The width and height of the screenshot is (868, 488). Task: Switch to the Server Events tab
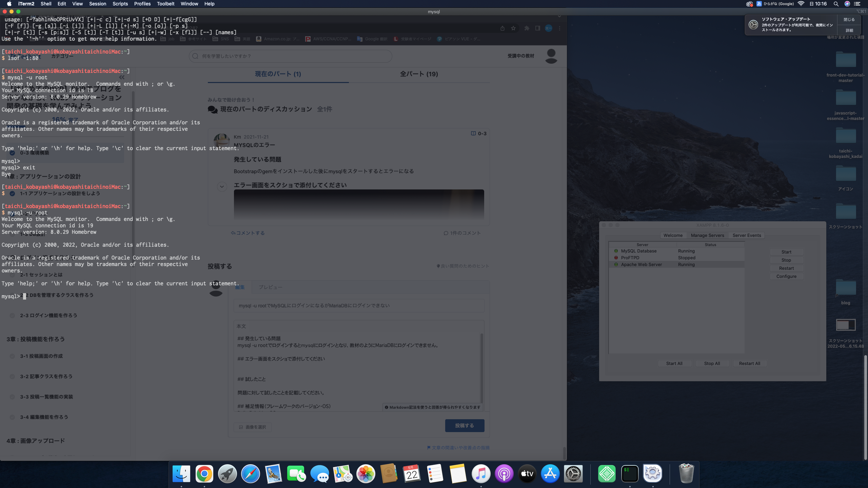coord(747,235)
